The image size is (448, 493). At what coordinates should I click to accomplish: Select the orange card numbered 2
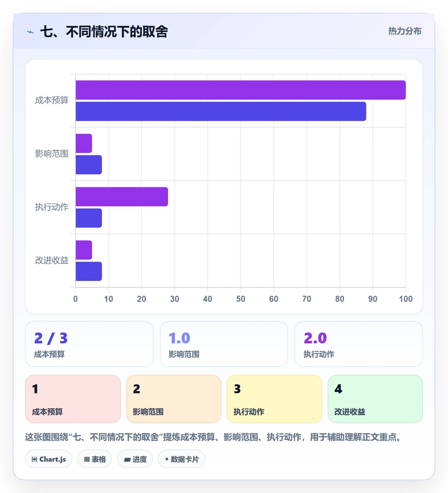174,399
